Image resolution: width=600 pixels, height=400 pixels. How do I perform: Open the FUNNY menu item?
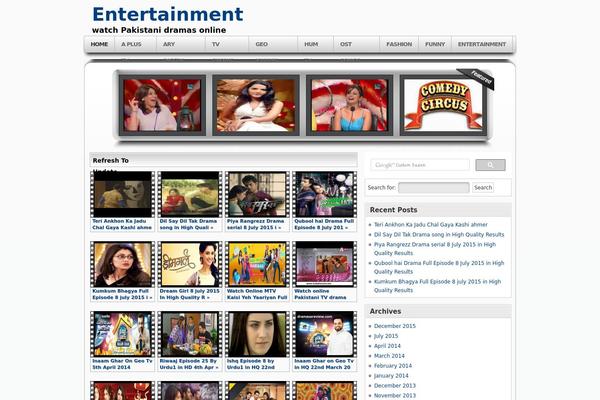pyautogui.click(x=435, y=44)
